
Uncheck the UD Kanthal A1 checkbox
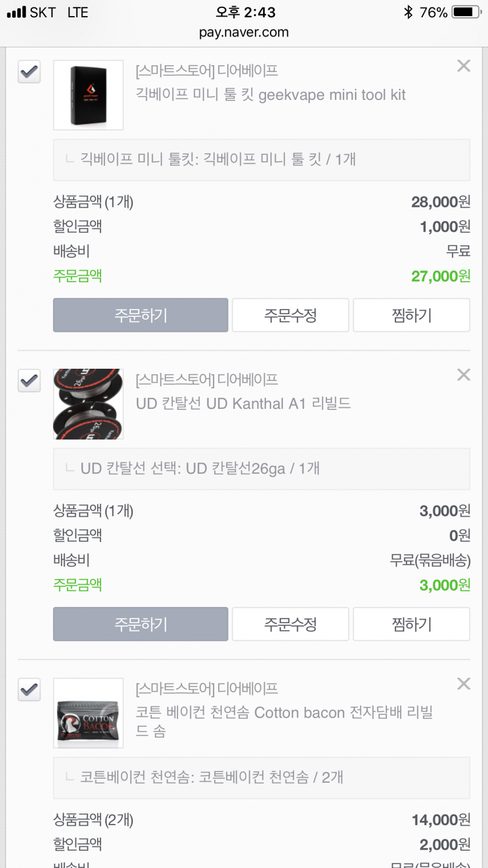[x=29, y=381]
